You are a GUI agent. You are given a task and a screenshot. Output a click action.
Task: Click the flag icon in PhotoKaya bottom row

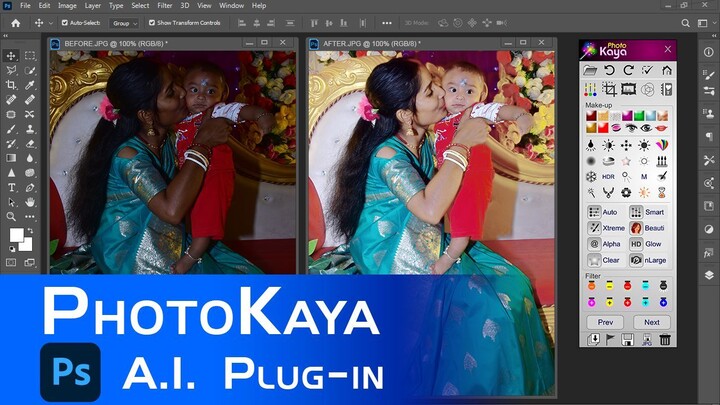click(x=610, y=339)
